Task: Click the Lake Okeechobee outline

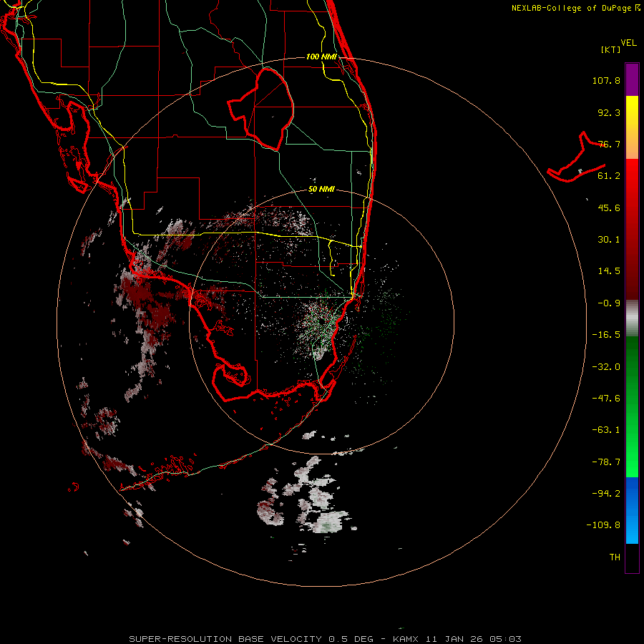Action: click(x=261, y=109)
